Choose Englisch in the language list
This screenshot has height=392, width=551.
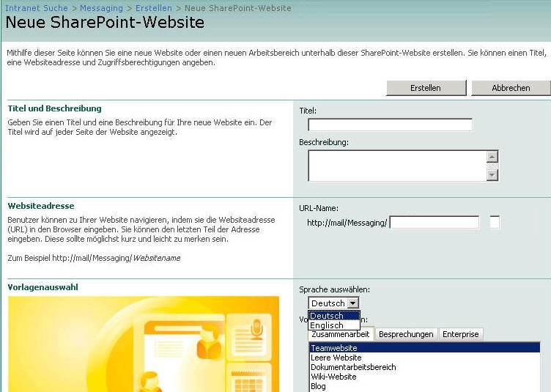coord(334,325)
